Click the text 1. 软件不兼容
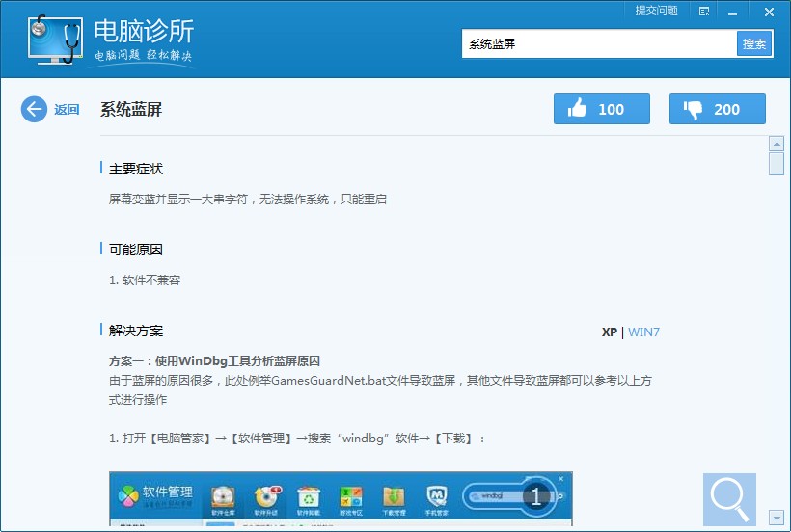The width and height of the screenshot is (791, 532). [145, 279]
